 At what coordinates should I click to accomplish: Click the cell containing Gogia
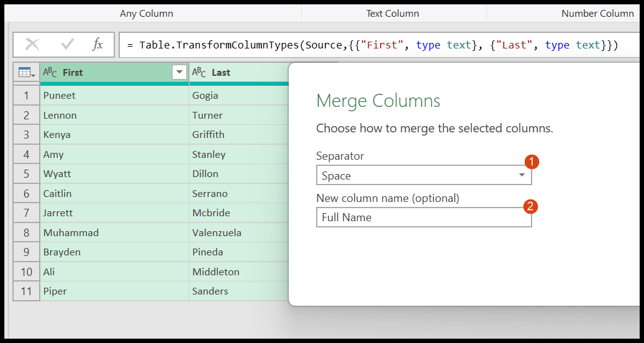pos(238,96)
